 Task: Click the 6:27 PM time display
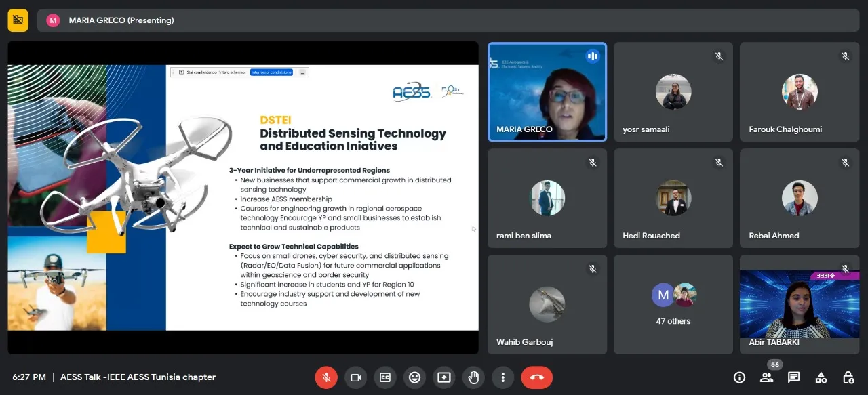click(x=29, y=377)
